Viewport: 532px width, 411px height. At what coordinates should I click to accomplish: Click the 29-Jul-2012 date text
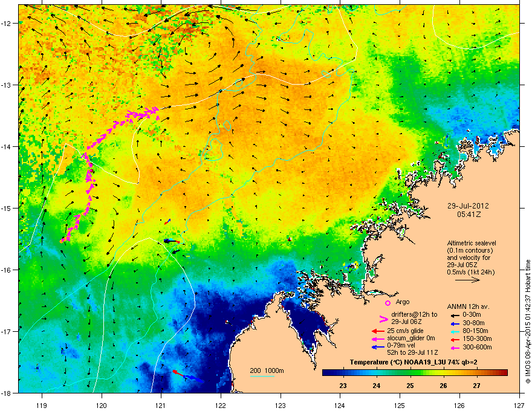tap(468, 206)
